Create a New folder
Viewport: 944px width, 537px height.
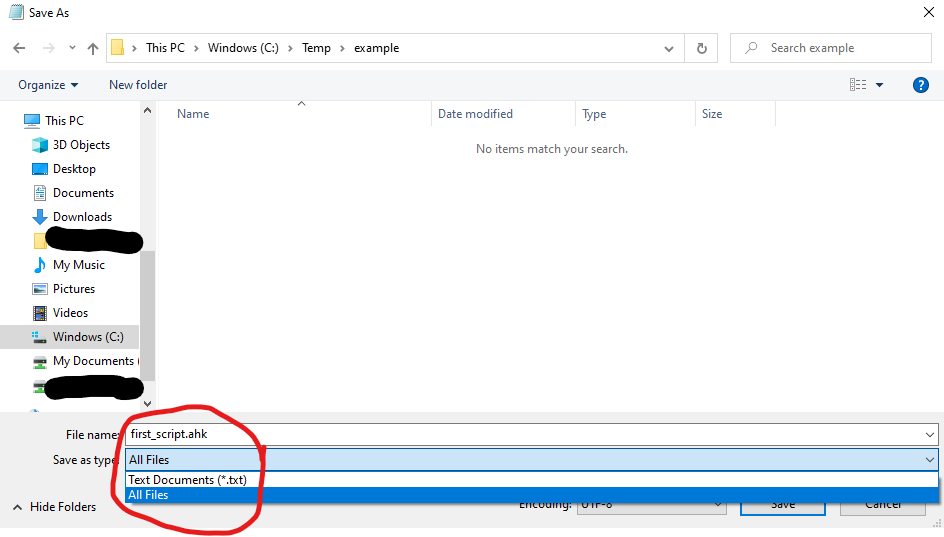(138, 85)
